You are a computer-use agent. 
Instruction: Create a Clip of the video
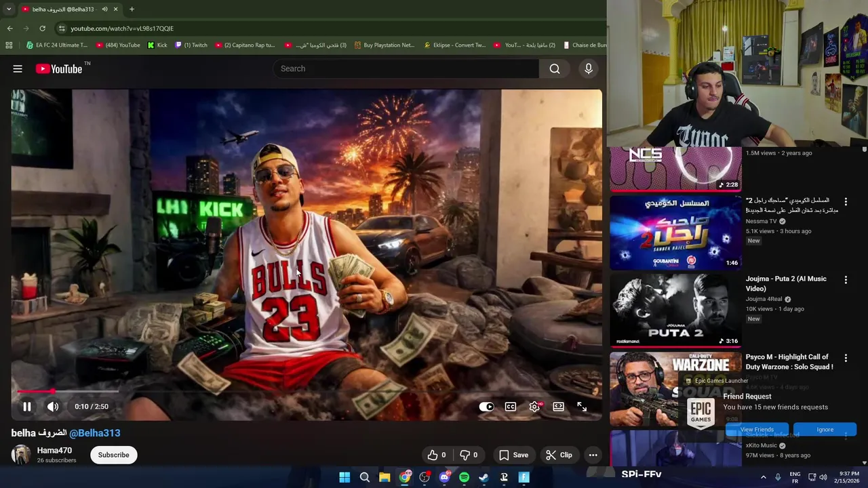(x=559, y=455)
